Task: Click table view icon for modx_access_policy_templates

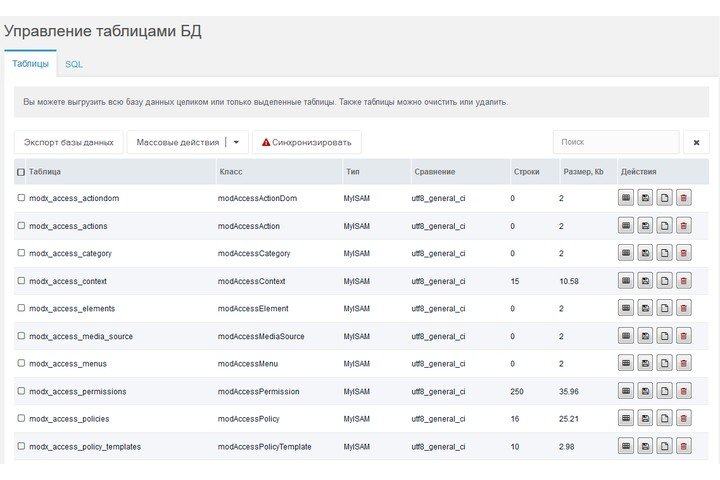Action: (x=626, y=446)
